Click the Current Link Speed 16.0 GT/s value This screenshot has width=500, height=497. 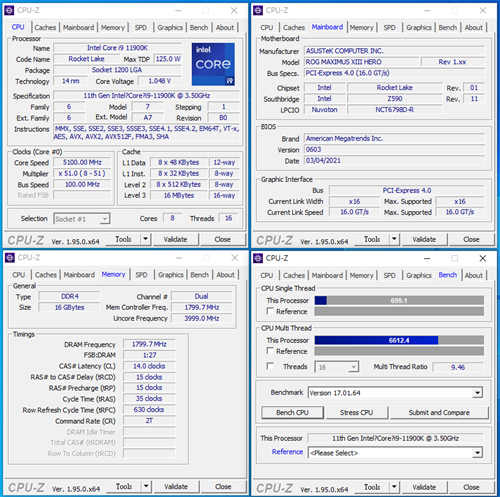point(354,212)
